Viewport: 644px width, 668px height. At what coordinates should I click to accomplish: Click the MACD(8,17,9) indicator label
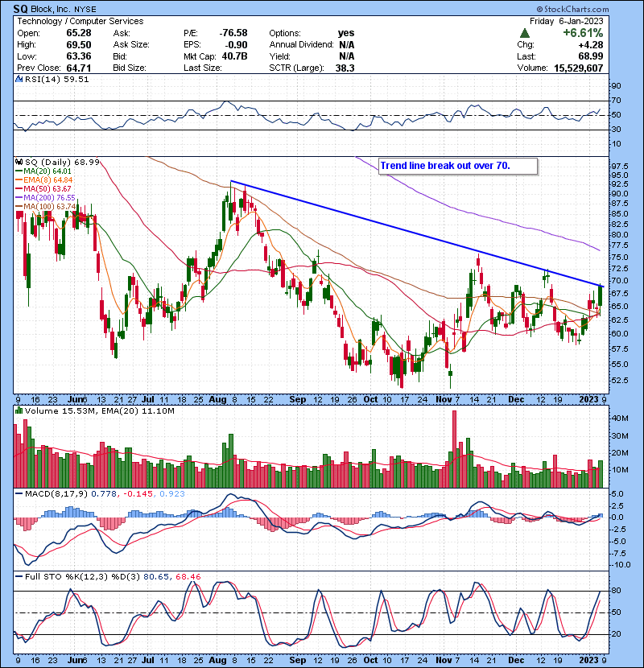tap(56, 493)
